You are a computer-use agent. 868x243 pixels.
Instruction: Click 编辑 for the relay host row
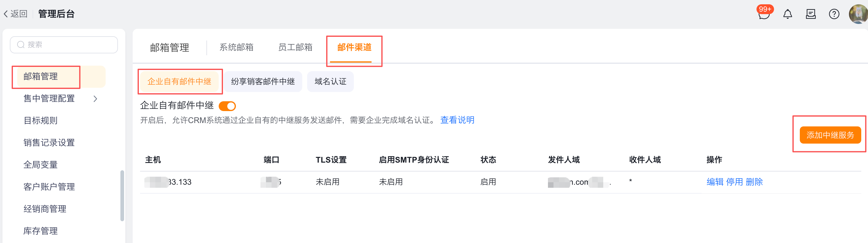point(715,182)
